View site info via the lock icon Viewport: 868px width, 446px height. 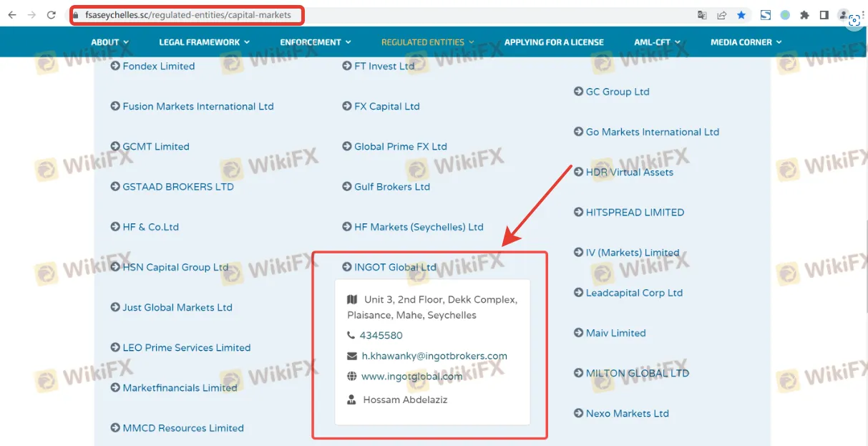click(x=77, y=15)
